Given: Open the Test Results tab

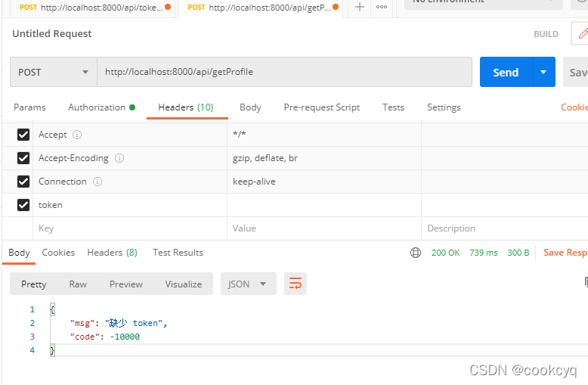Looking at the screenshot, I should (x=178, y=253).
